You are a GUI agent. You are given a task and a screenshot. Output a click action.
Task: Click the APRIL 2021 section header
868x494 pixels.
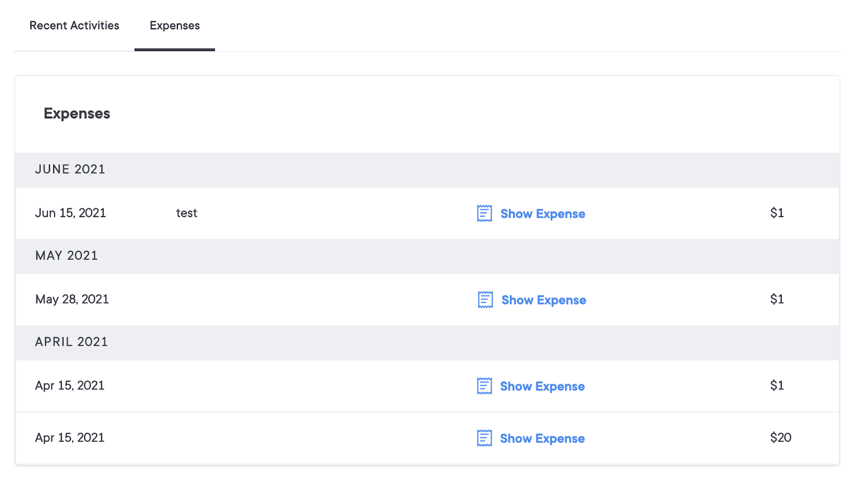(x=72, y=342)
